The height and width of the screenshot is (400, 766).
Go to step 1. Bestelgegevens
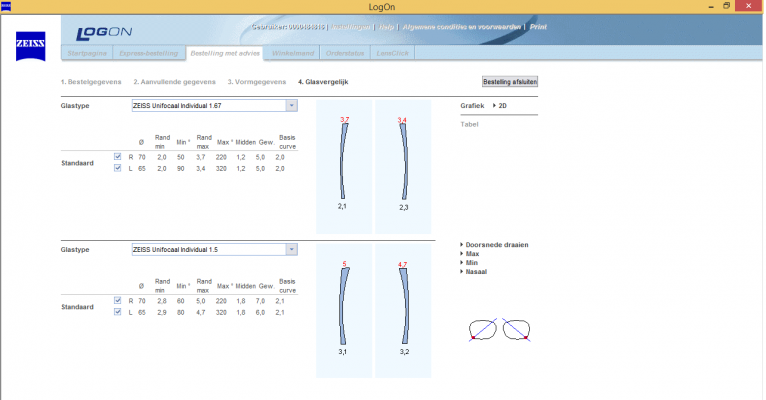(x=91, y=82)
